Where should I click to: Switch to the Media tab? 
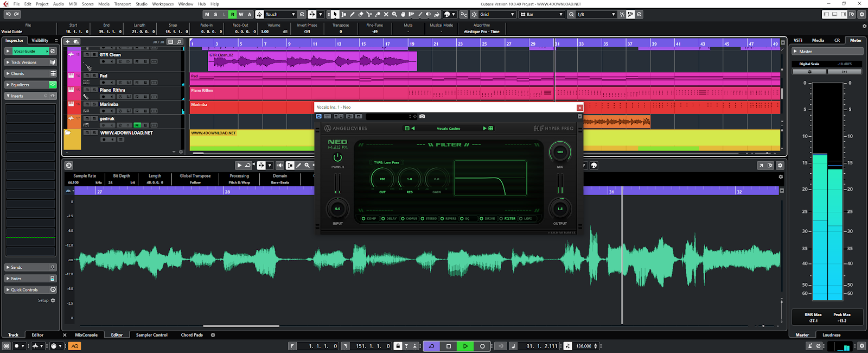[x=818, y=40]
